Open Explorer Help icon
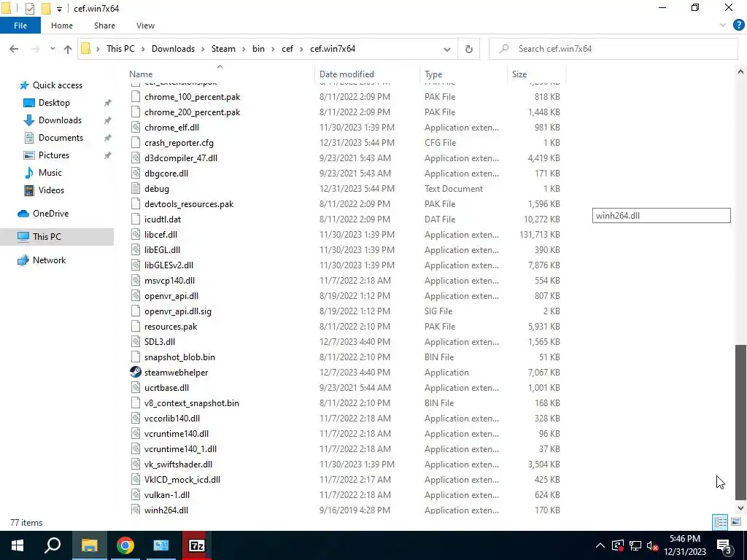 point(738,26)
